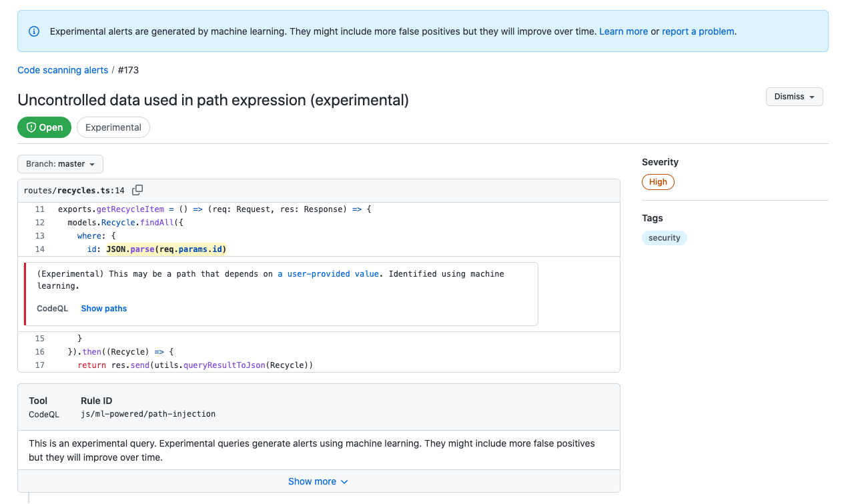Select the security tag
842x504 pixels.
(x=664, y=237)
